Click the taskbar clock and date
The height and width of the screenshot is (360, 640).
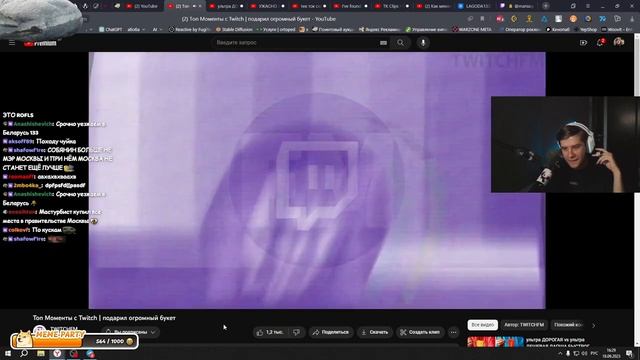612,353
